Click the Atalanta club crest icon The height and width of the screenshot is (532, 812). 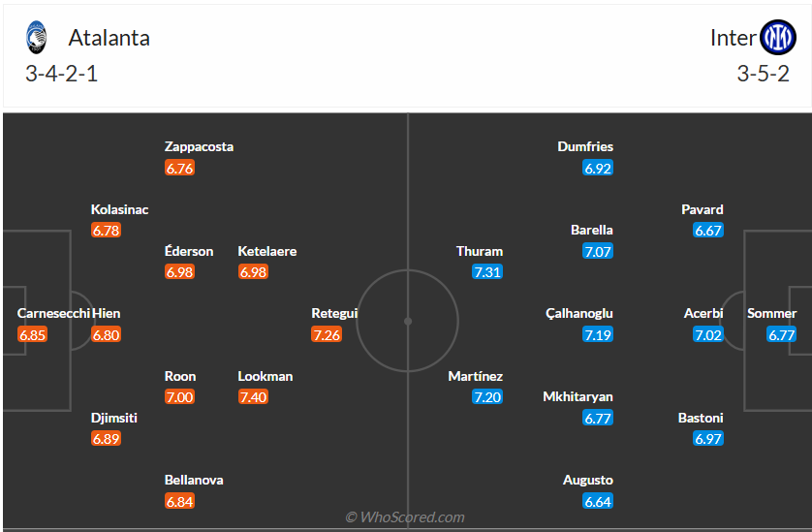coord(37,38)
